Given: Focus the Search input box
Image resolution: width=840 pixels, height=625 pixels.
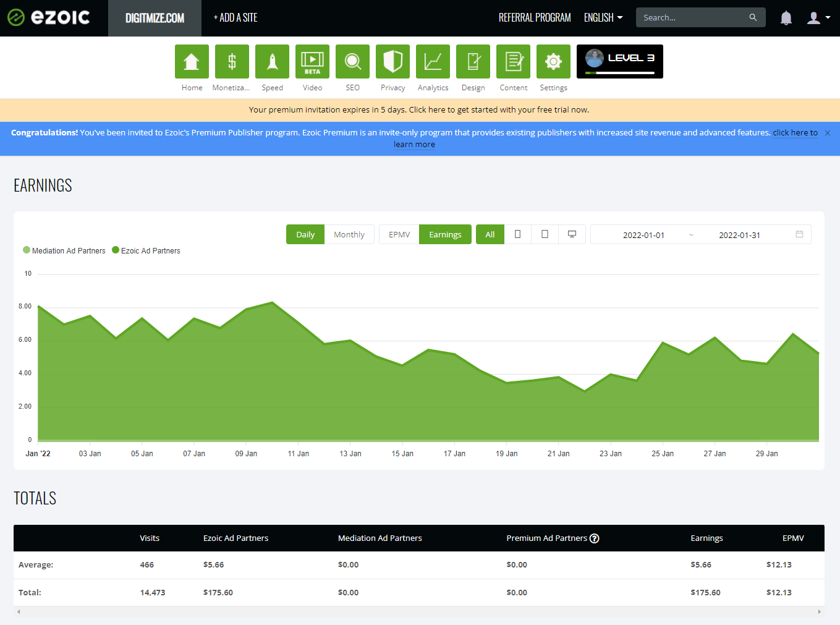Looking at the screenshot, I should [x=692, y=17].
